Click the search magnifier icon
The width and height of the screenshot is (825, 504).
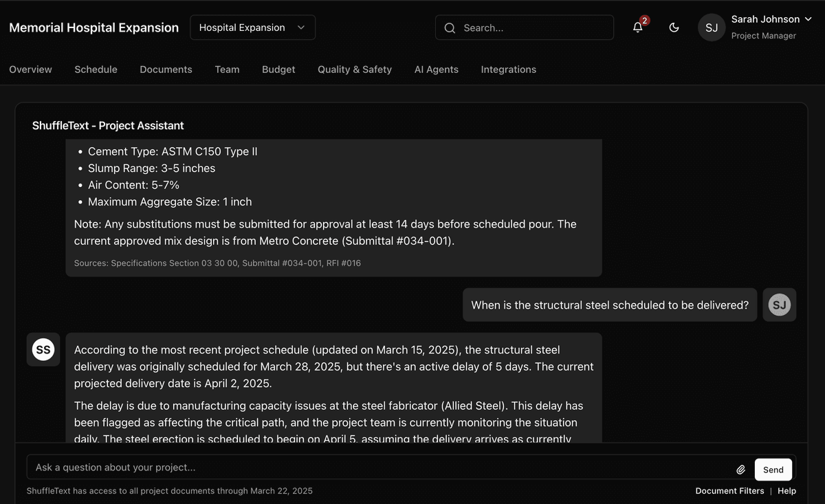point(450,28)
